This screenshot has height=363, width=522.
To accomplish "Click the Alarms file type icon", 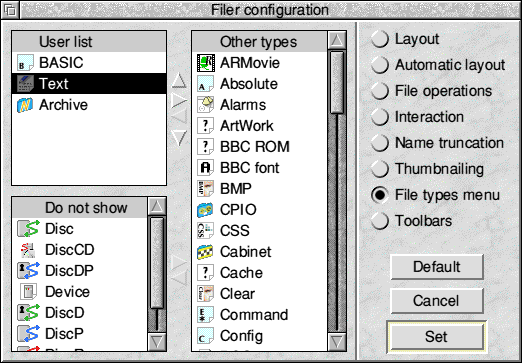I will (206, 105).
